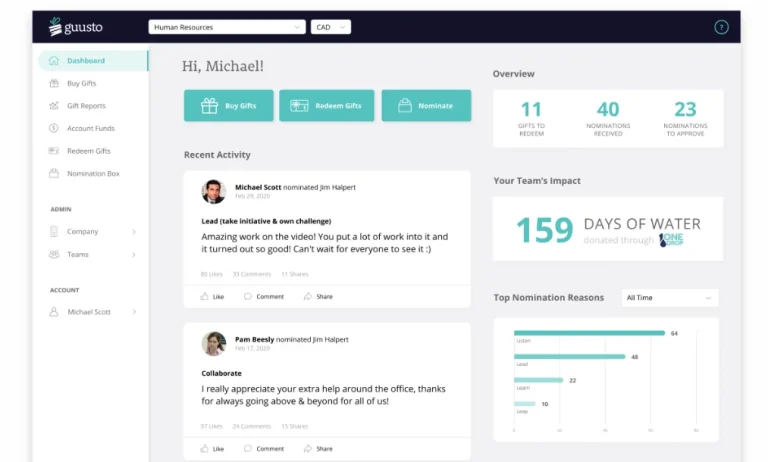Open the help question mark icon
The height and width of the screenshot is (462, 768).
coord(721,27)
